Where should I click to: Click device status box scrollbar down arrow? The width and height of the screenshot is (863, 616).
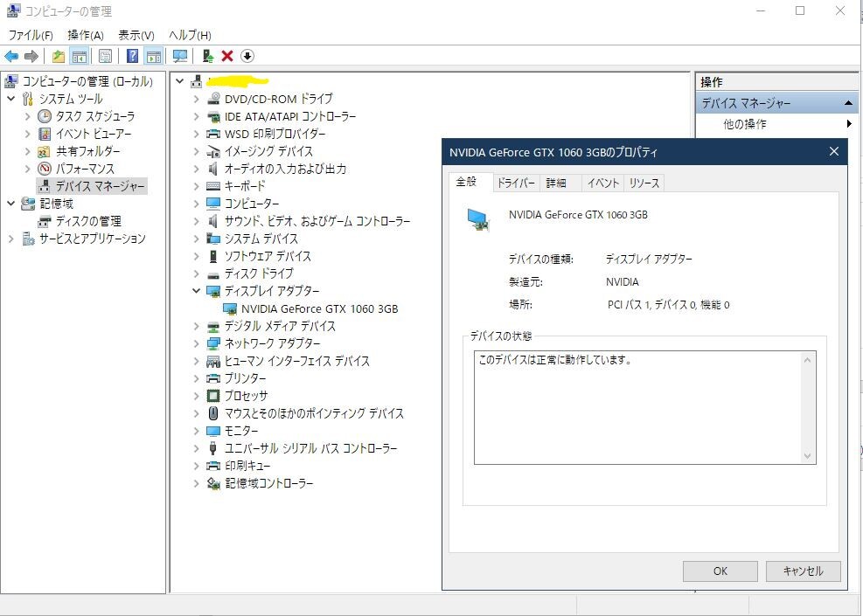[807, 456]
